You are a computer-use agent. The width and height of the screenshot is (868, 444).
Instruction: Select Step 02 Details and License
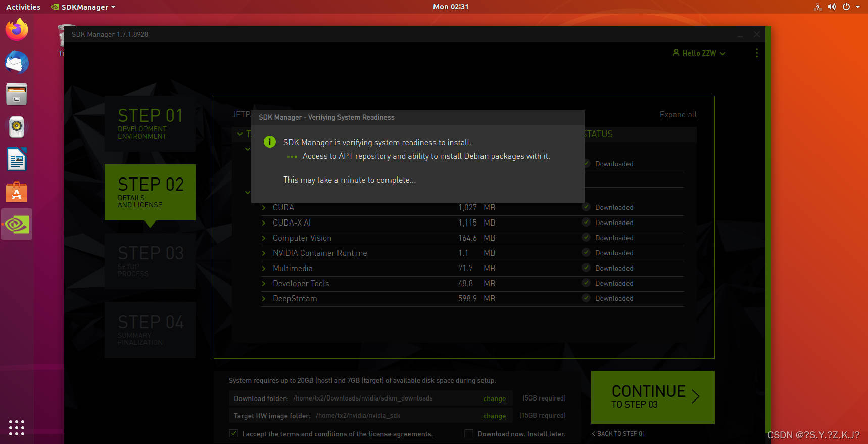(x=150, y=192)
